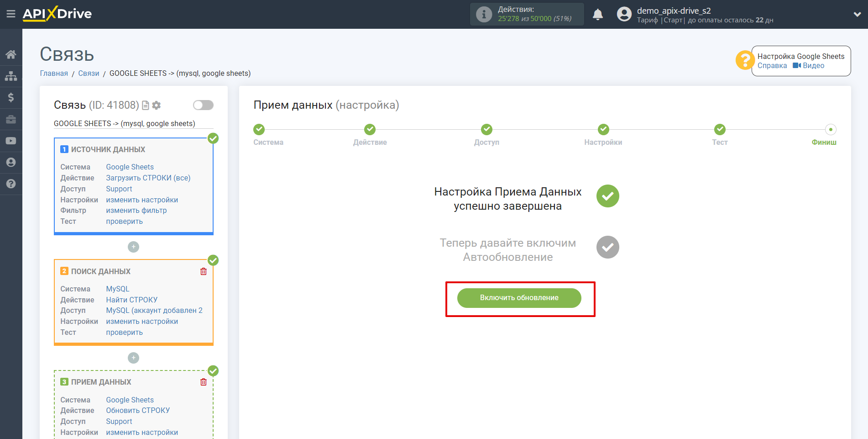Copy connection icon next to ID 41808
868x439 pixels.
[146, 105]
